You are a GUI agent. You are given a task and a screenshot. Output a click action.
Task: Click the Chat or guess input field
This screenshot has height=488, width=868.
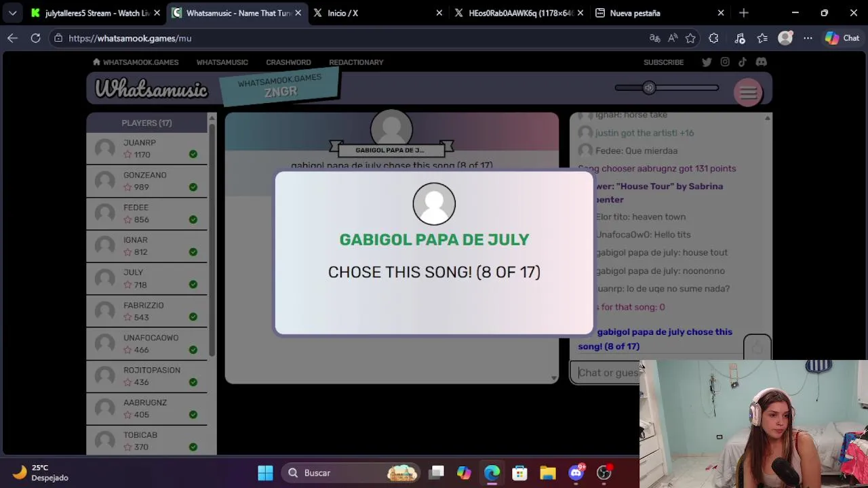tap(606, 372)
